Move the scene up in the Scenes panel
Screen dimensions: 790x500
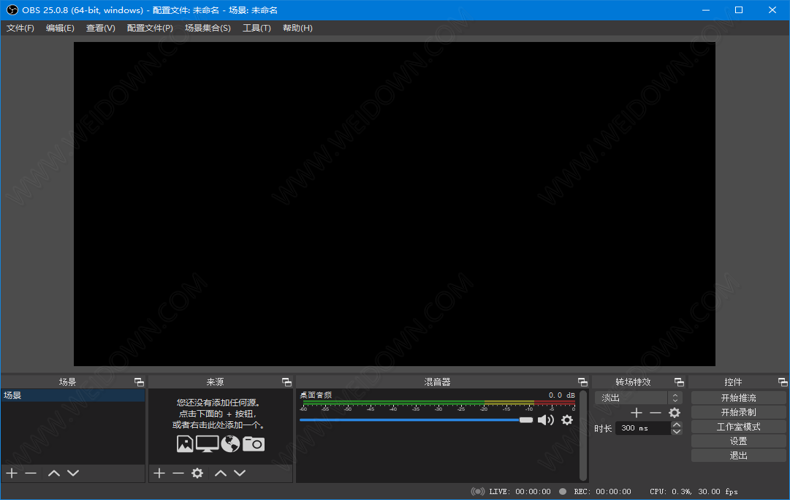pos(54,473)
